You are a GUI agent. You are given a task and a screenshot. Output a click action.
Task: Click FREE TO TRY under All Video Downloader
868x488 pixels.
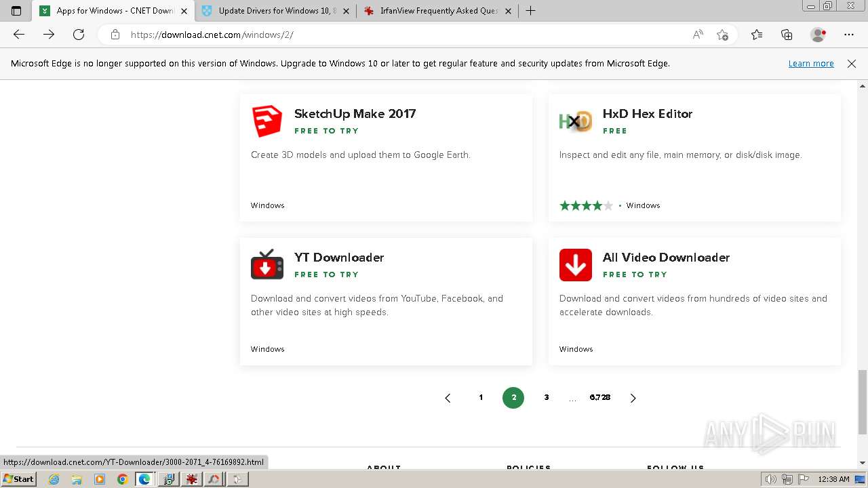(x=635, y=274)
